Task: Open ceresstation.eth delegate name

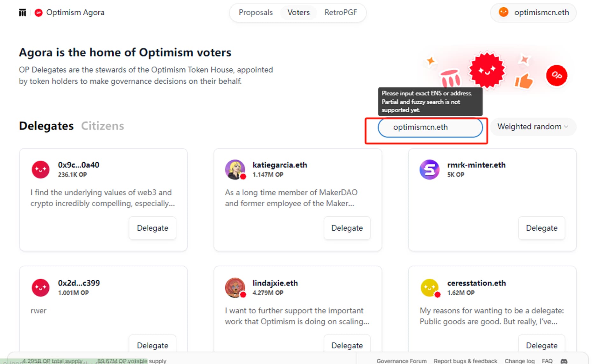Action: pyautogui.click(x=476, y=283)
